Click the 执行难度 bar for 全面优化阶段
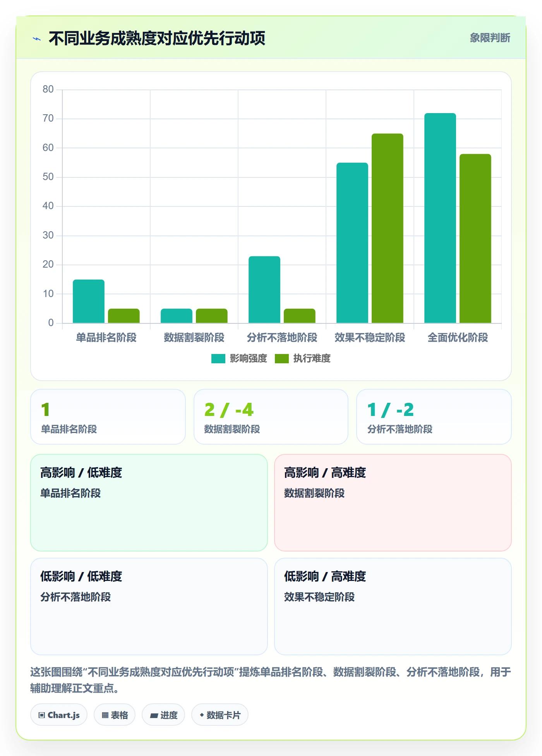 tap(475, 239)
